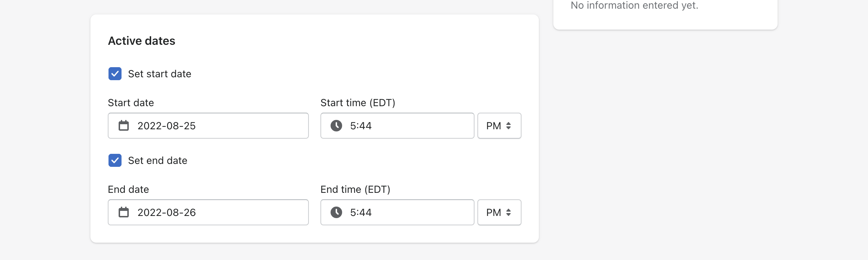Screen dimensions: 868x260
Task: Open the Start time AM/PM dropdown
Action: point(499,126)
